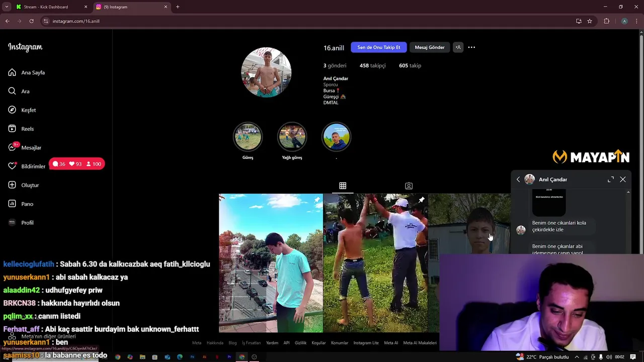This screenshot has width=644, height=362.
Task: Click the 36 comments notification badge
Action: click(59, 164)
